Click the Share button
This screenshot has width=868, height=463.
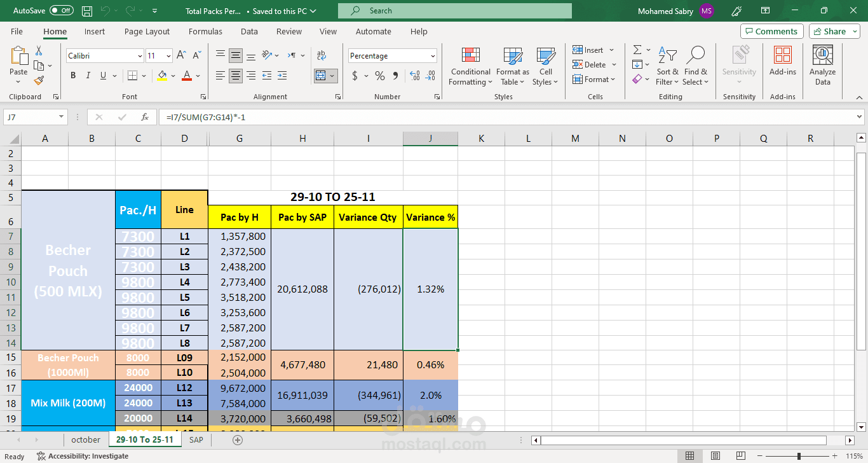coord(834,31)
